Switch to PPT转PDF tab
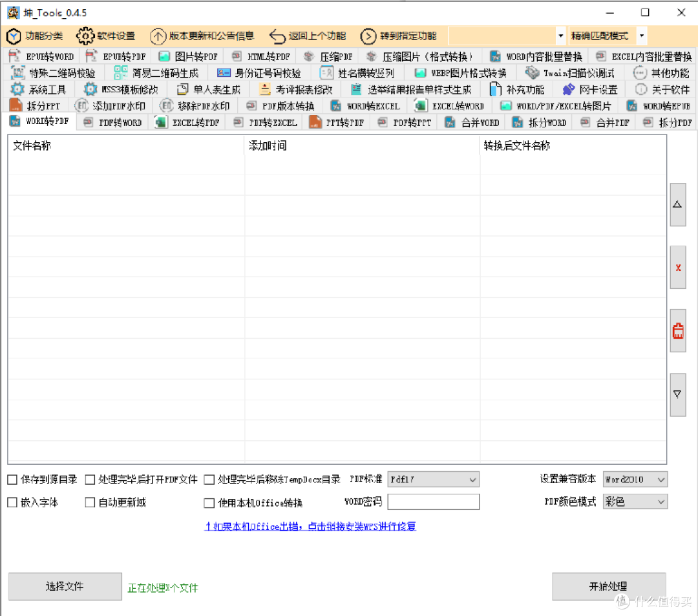 [337, 122]
